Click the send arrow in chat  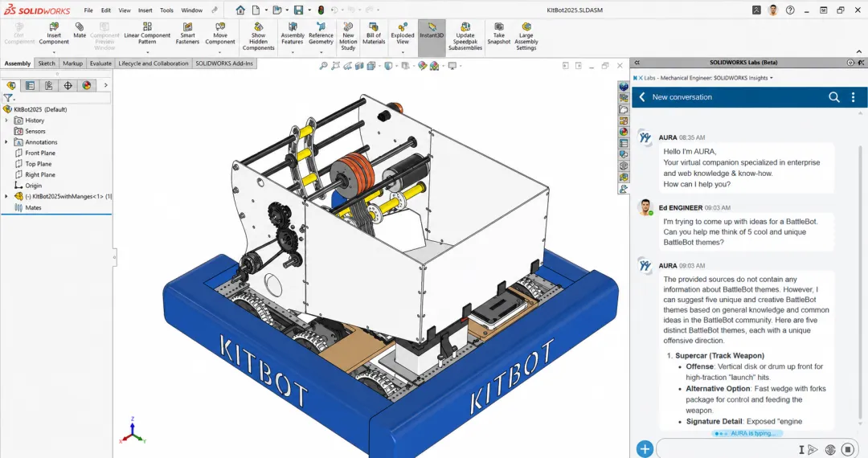[x=813, y=450]
